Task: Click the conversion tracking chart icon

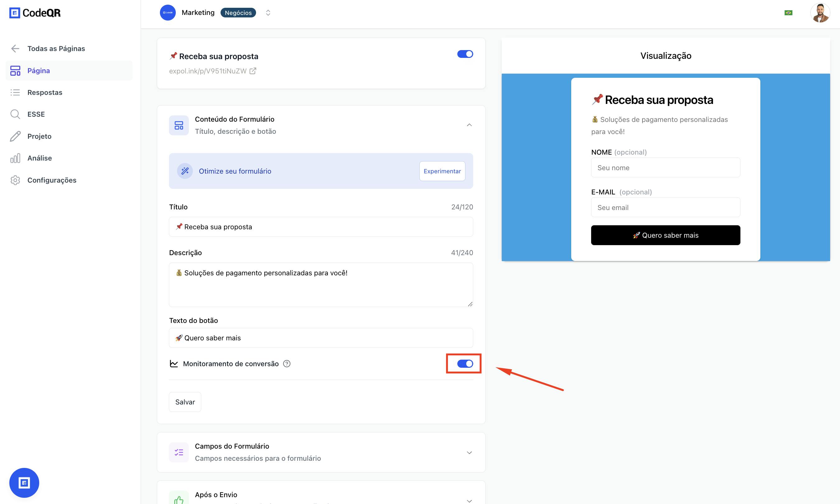Action: (x=174, y=364)
